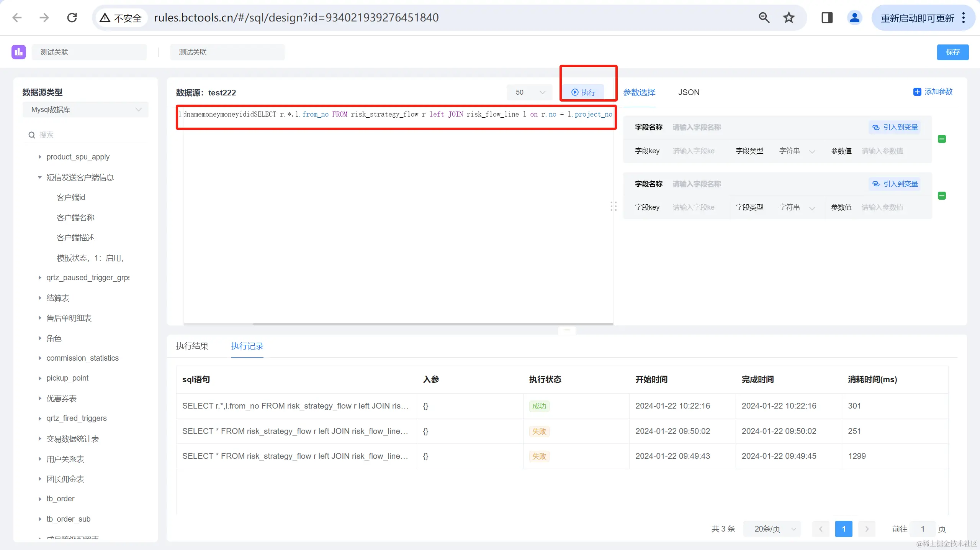
Task: Expand the product_spu_apply tree node
Action: (x=40, y=157)
